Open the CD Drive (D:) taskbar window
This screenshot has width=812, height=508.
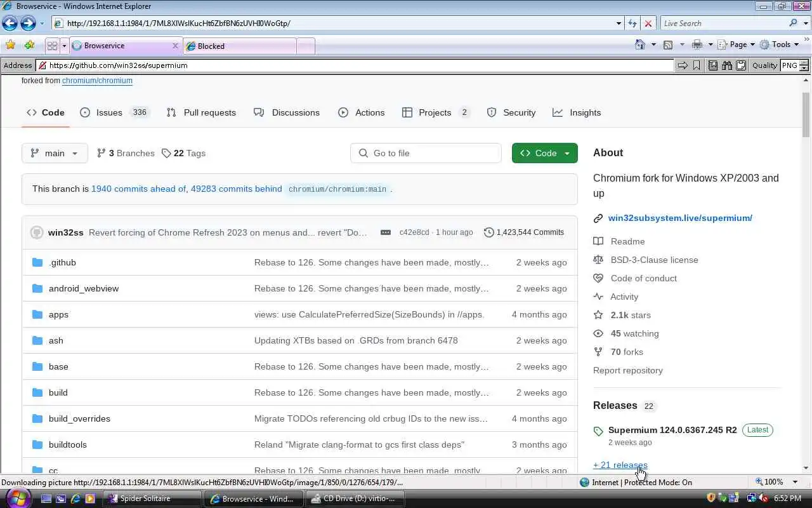(354, 498)
